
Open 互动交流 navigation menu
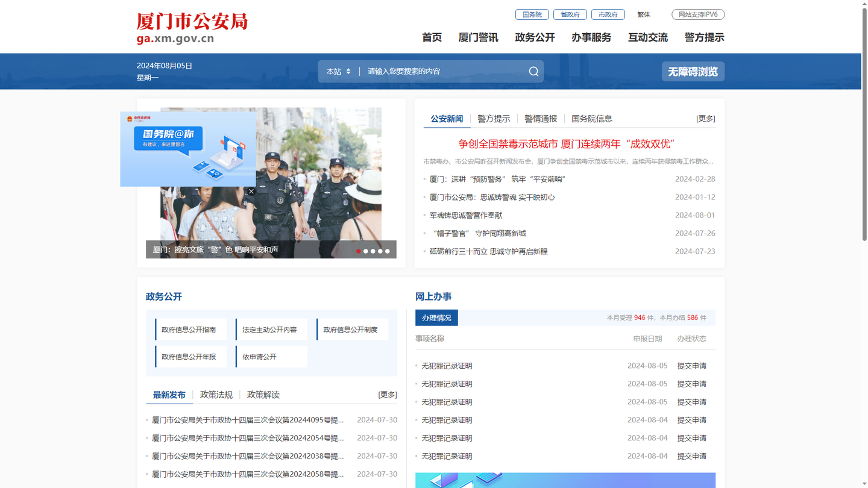(x=648, y=37)
